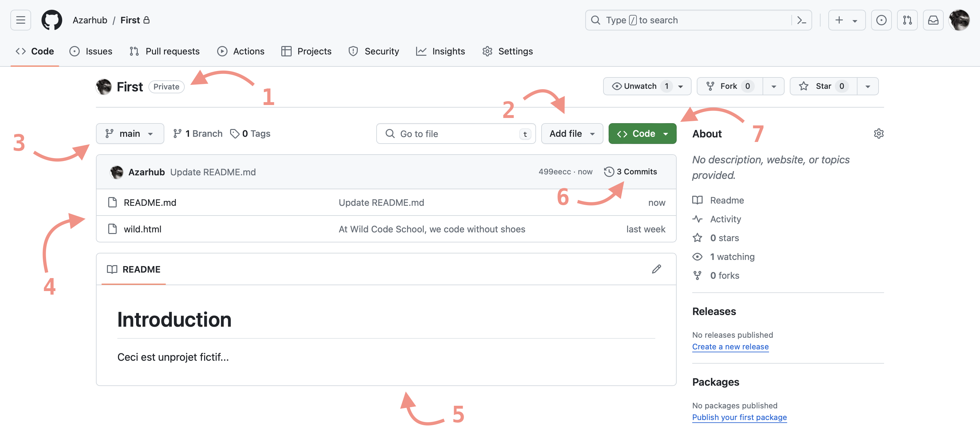The width and height of the screenshot is (980, 433).
Task: Open the repository Settings tab
Action: [x=507, y=51]
